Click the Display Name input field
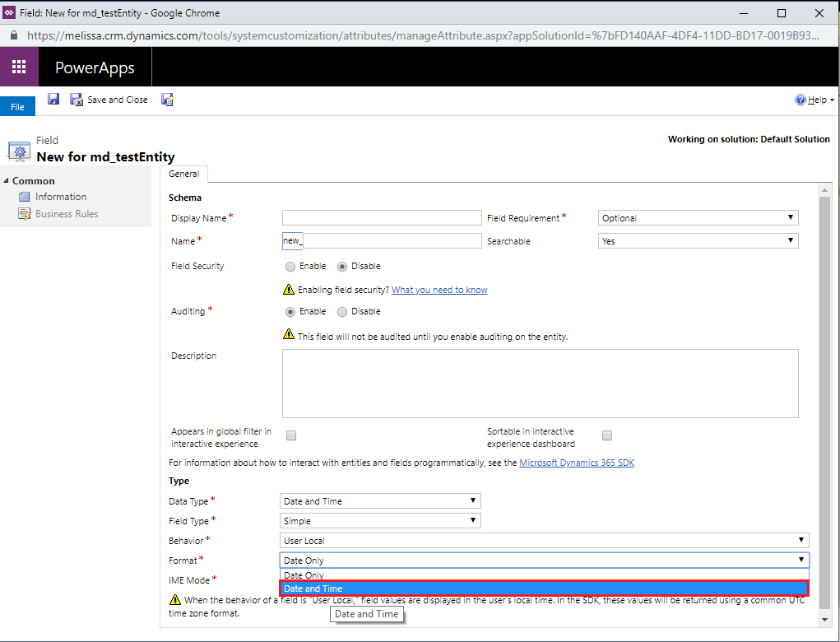This screenshot has width=840, height=642. pos(382,217)
